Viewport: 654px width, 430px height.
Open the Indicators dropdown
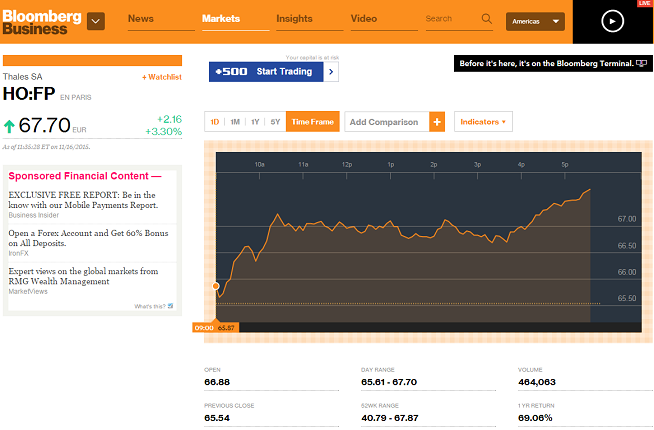point(483,122)
